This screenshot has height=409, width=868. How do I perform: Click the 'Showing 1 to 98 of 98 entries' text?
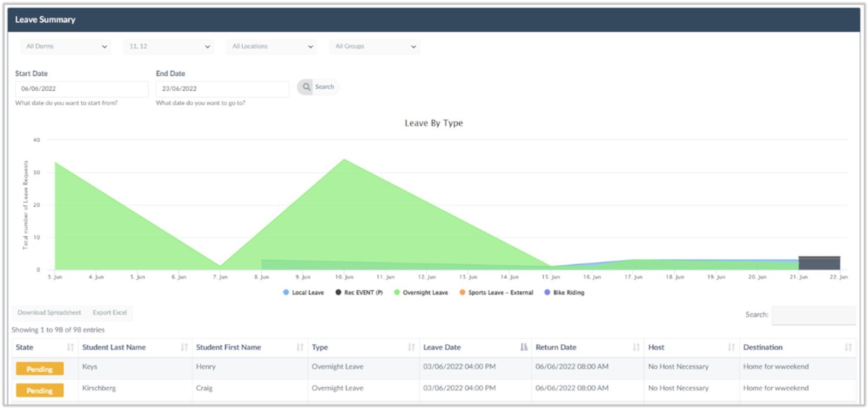click(x=58, y=330)
